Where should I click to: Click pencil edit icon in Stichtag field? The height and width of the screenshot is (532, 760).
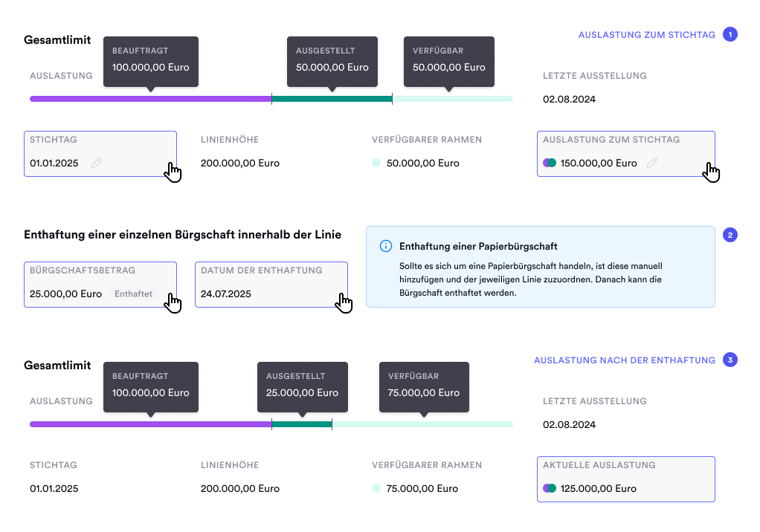(96, 163)
